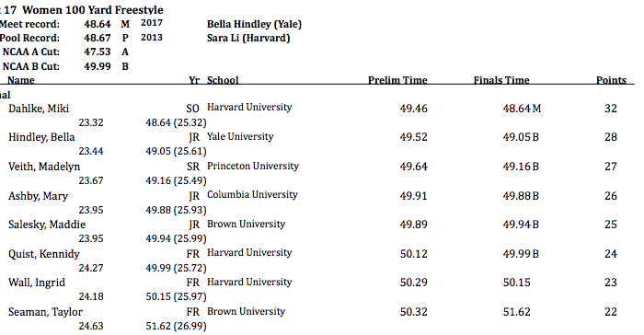Click Princeton University school entry
644x335 pixels.
[x=253, y=166]
